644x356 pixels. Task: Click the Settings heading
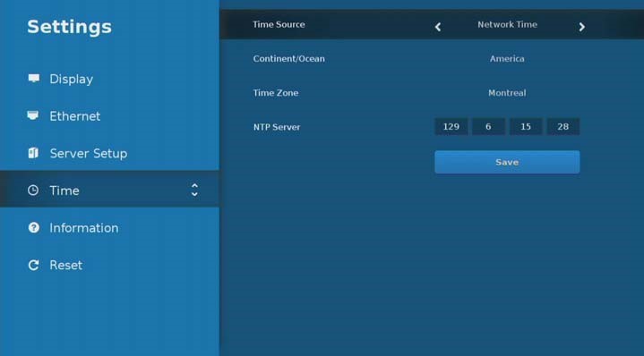point(69,27)
